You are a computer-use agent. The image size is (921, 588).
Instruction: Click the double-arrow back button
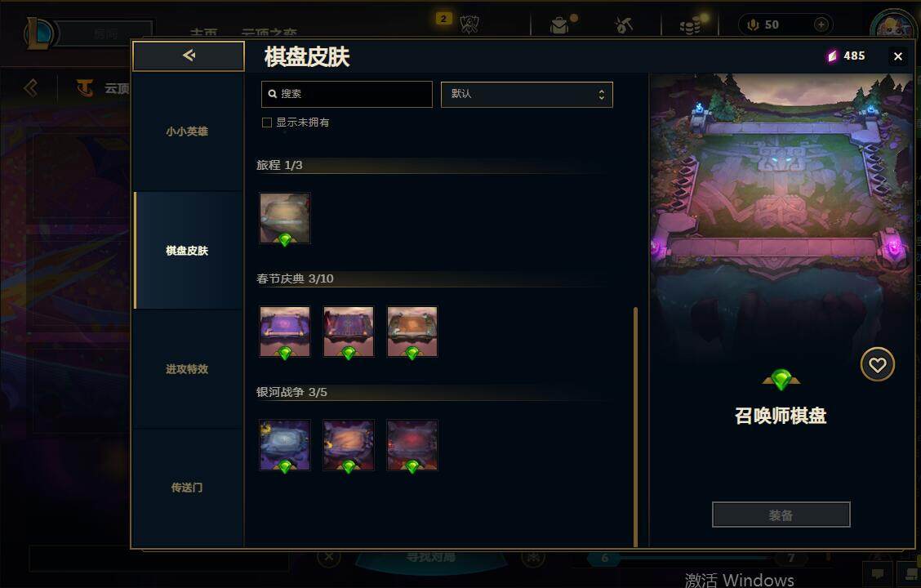pyautogui.click(x=189, y=56)
